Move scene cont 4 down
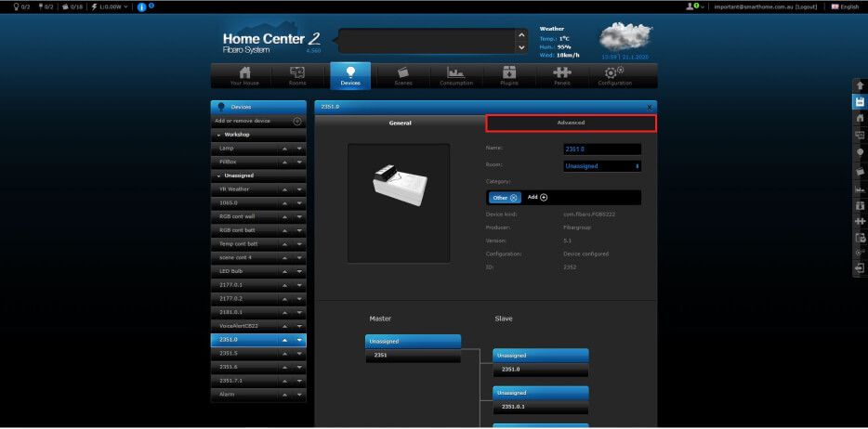868x429 pixels. pyautogui.click(x=299, y=257)
